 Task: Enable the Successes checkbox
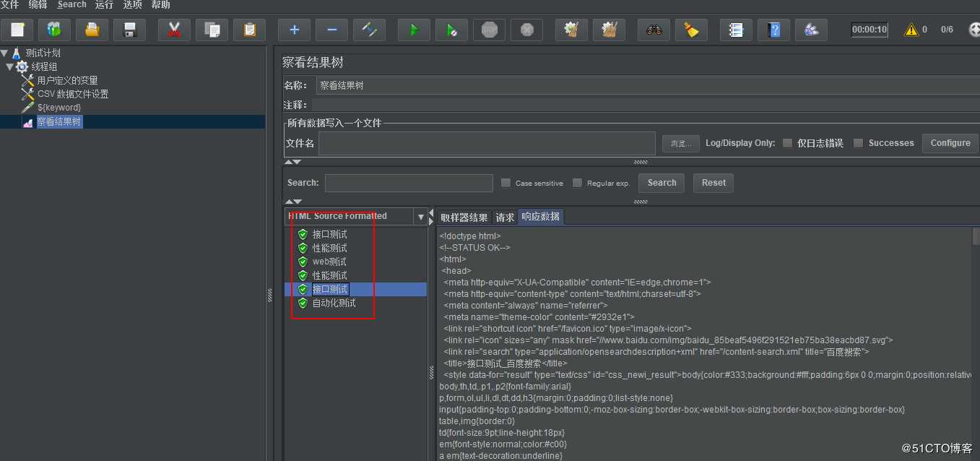pos(859,143)
